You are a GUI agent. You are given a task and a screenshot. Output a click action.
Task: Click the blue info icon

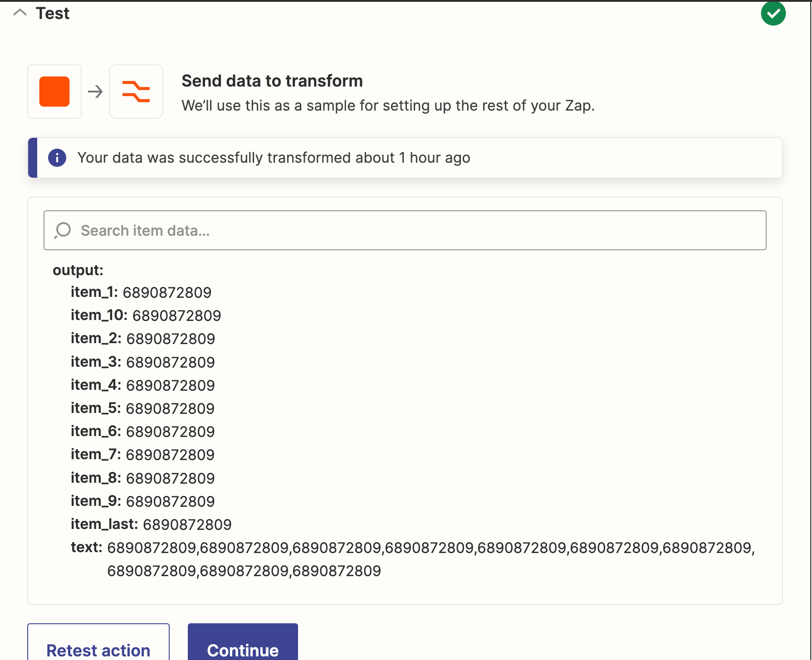tap(57, 158)
